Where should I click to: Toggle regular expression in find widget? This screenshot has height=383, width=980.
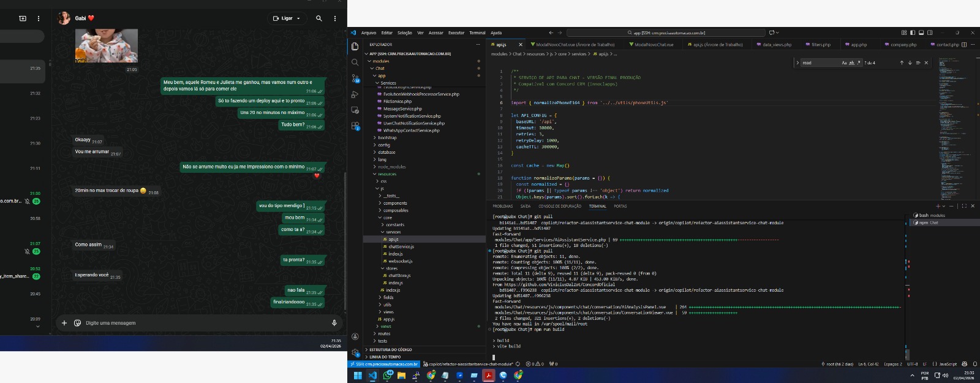tap(859, 63)
